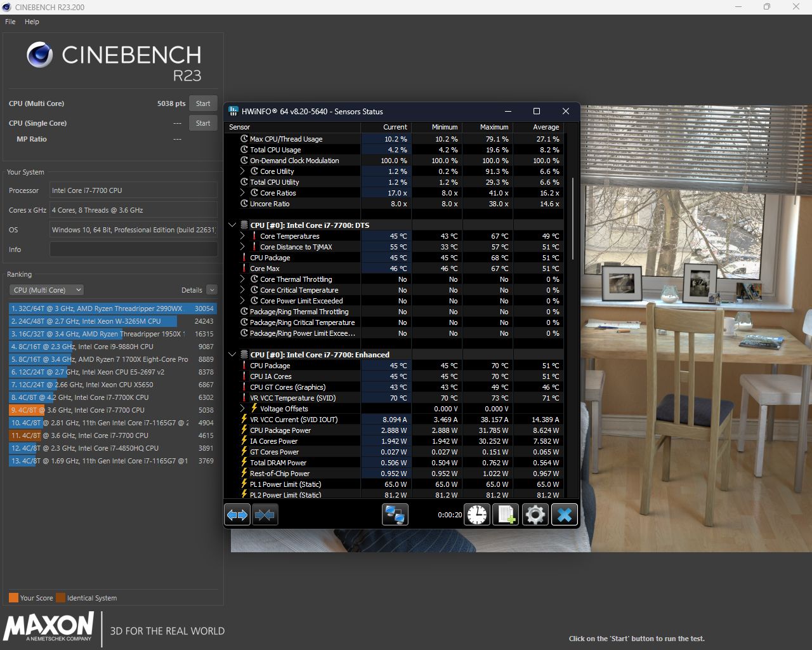The height and width of the screenshot is (650, 812).
Task: Click the clock icon beside Total CPU Usage
Action: tap(244, 150)
